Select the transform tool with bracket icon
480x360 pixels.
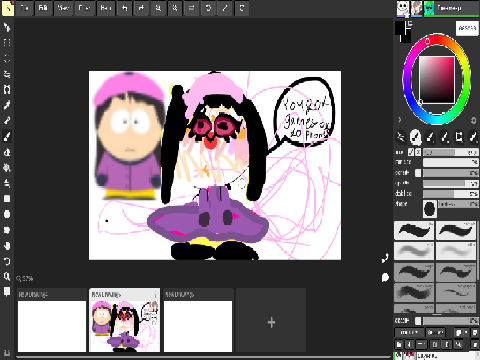click(x=7, y=89)
